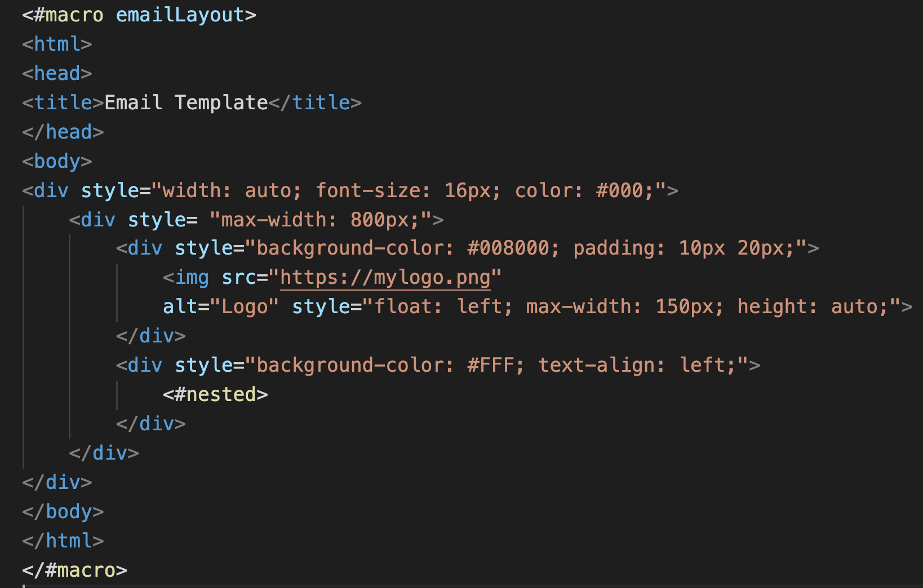
Task: Place cursor in Email Template title text
Action: pyautogui.click(x=186, y=103)
